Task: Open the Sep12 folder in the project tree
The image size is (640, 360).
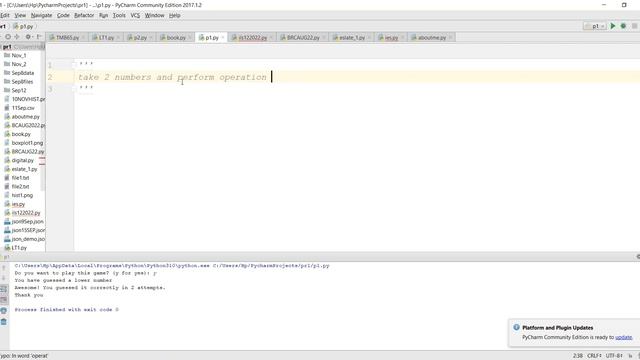Action: pos(19,90)
